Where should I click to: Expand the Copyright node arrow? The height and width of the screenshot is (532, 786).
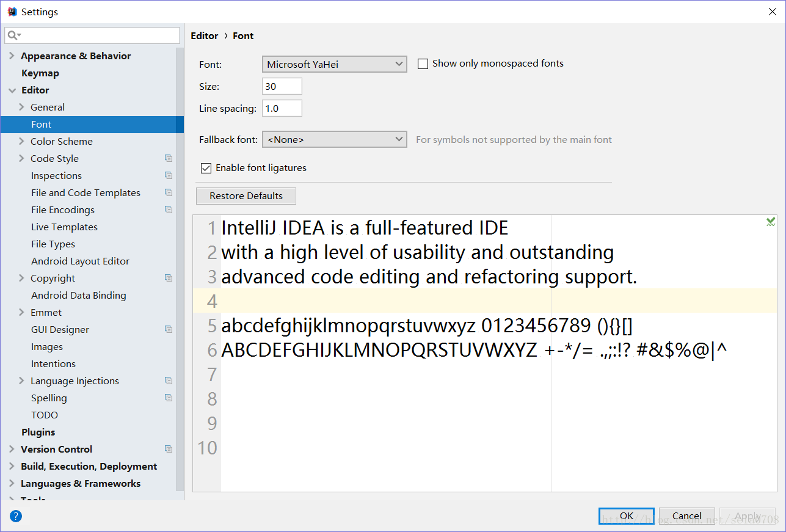(22, 278)
